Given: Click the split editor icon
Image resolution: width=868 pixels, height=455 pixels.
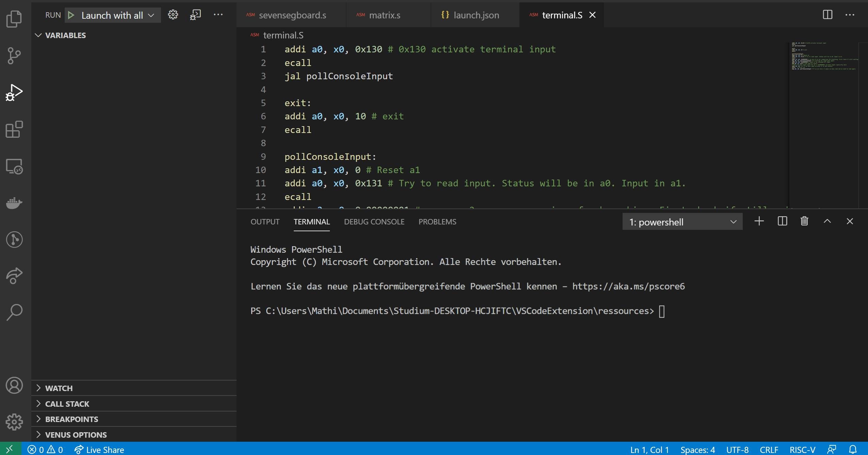Looking at the screenshot, I should point(827,15).
